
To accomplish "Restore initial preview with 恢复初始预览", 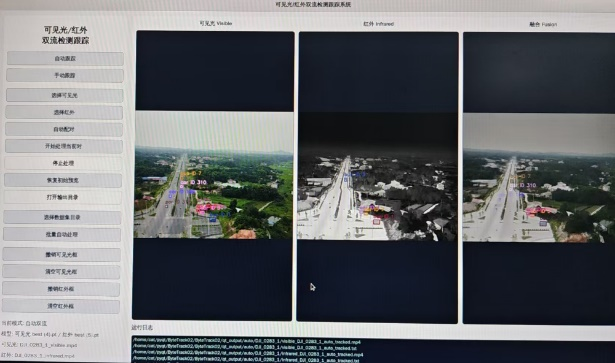I will (63, 180).
